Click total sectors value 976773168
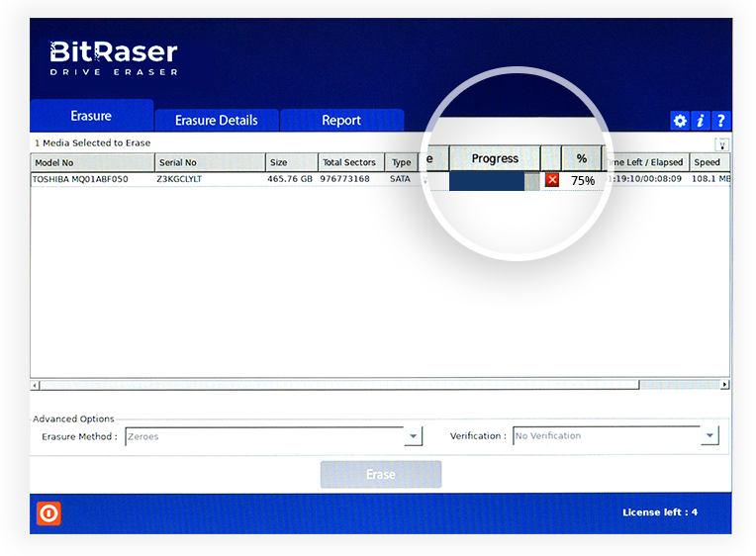Screen dimensions: 756x556 click(344, 179)
